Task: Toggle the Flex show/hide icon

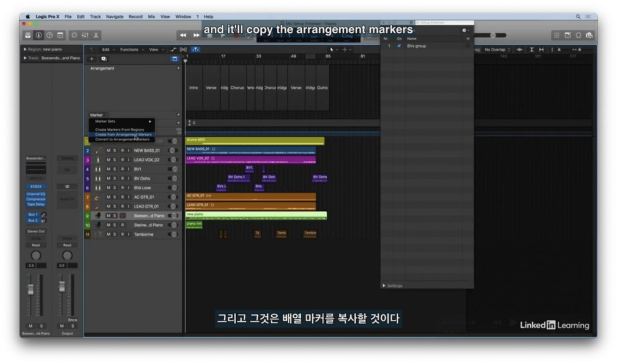Action: 183,50
